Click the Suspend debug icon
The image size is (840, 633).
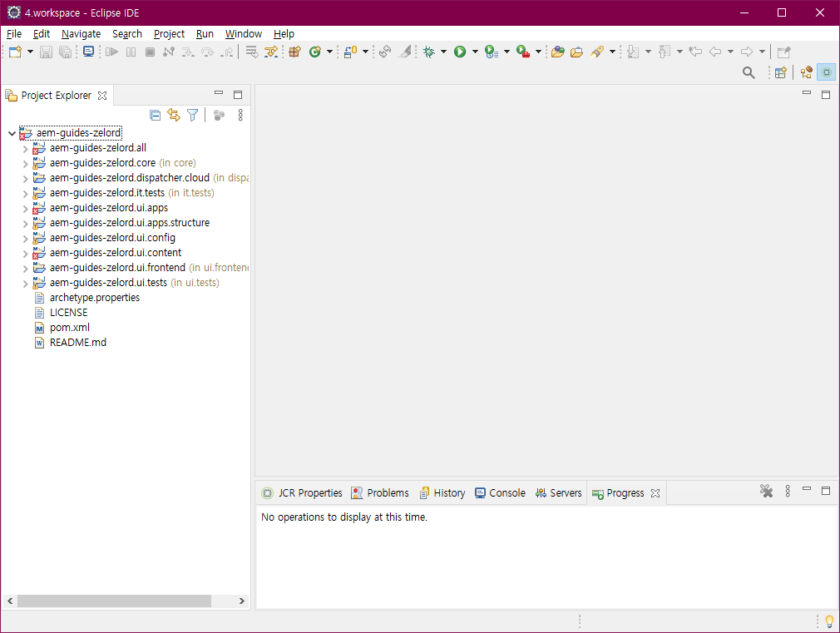click(131, 52)
